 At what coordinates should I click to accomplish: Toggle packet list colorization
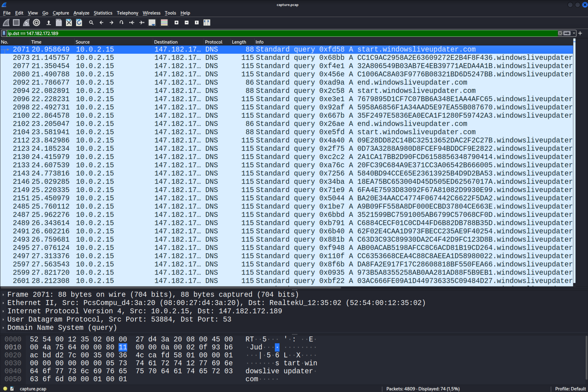(x=164, y=23)
